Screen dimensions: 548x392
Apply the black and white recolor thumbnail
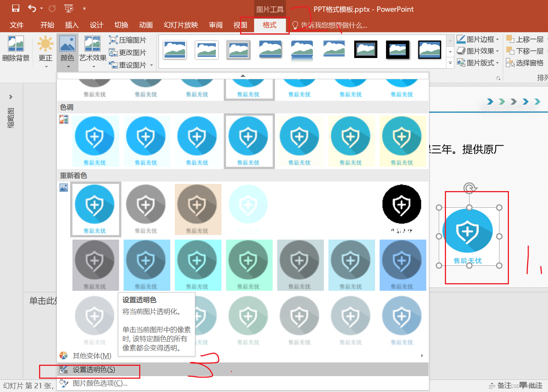point(403,210)
